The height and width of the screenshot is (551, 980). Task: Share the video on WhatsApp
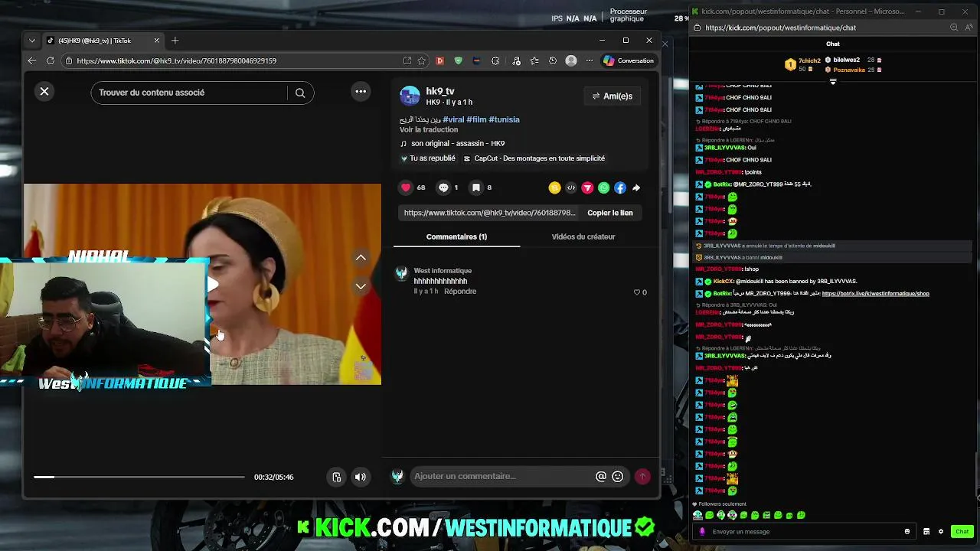(x=604, y=187)
